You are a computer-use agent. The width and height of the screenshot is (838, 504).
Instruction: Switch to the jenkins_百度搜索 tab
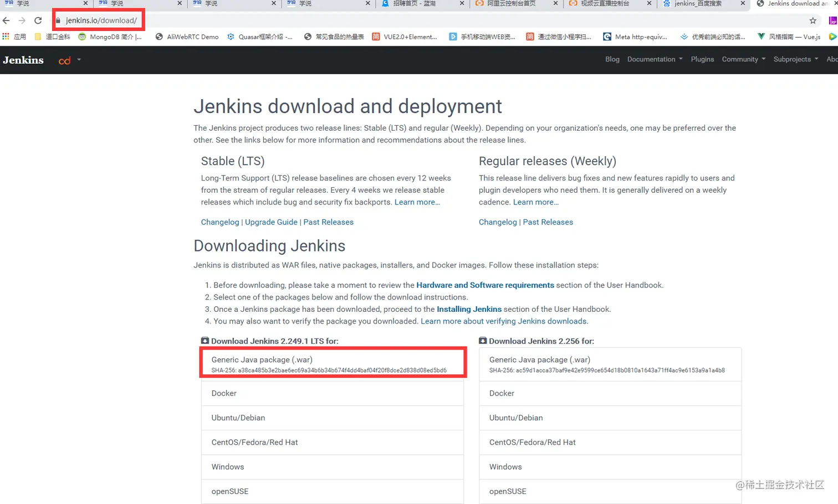pos(698,3)
